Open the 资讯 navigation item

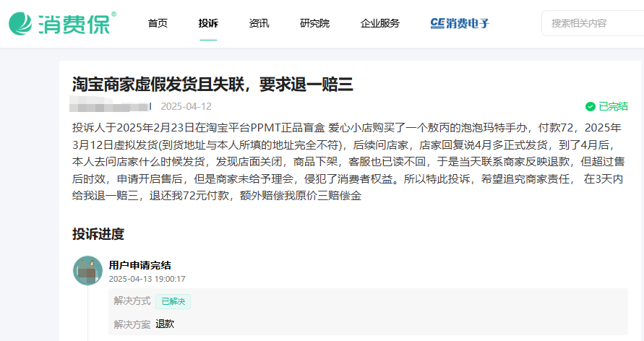(x=259, y=23)
